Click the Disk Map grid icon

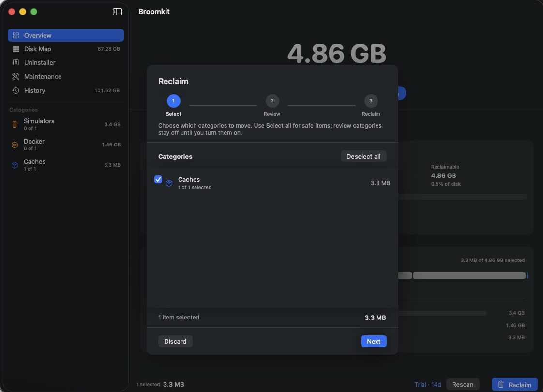click(x=16, y=49)
